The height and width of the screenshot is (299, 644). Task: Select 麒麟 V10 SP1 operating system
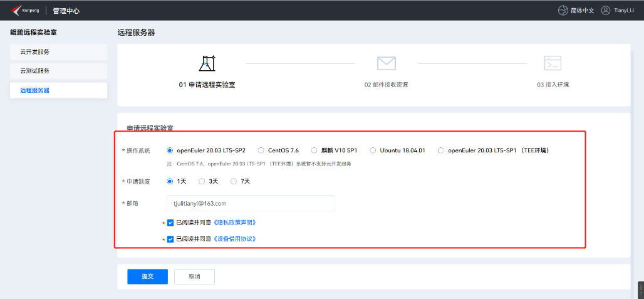(x=314, y=150)
